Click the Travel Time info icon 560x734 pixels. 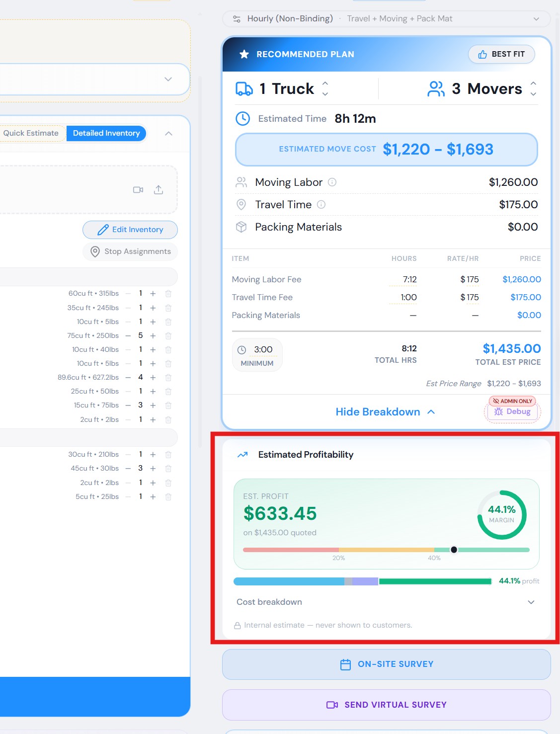tap(321, 204)
